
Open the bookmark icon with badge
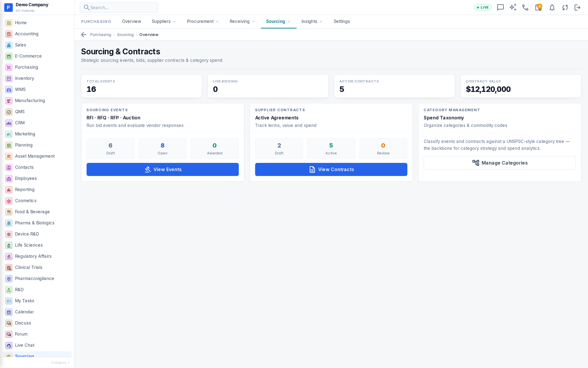538,8
